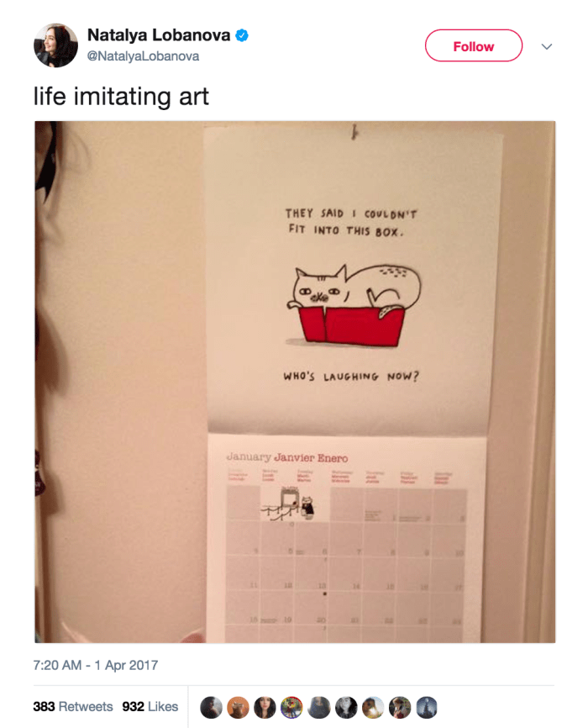Click the sixth black-and-white liker avatar
The height and width of the screenshot is (728, 588).
tap(346, 708)
